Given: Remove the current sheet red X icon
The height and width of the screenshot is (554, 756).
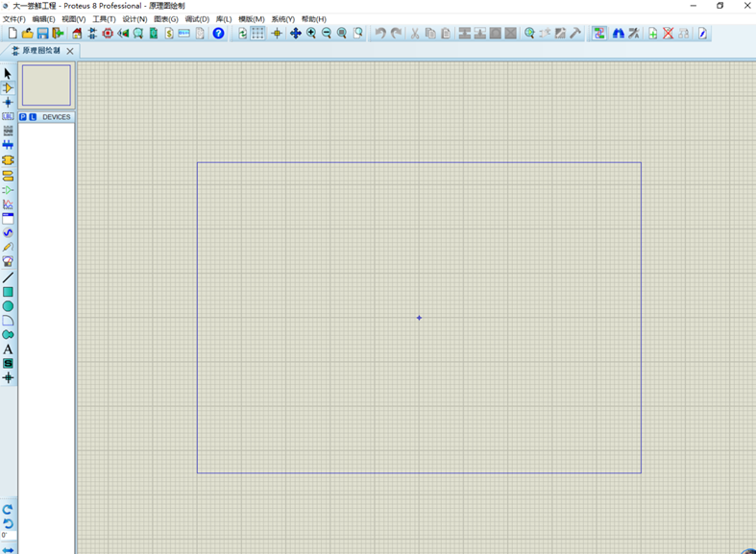Looking at the screenshot, I should 669,34.
